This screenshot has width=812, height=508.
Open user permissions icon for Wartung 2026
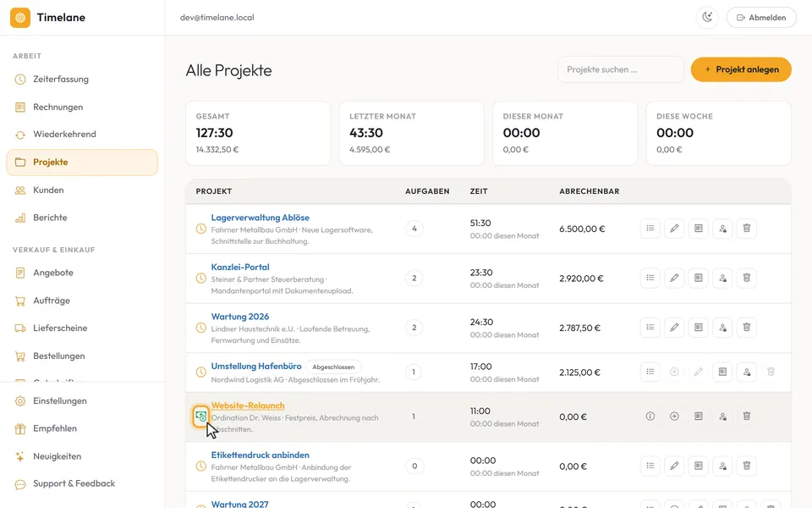tap(722, 328)
